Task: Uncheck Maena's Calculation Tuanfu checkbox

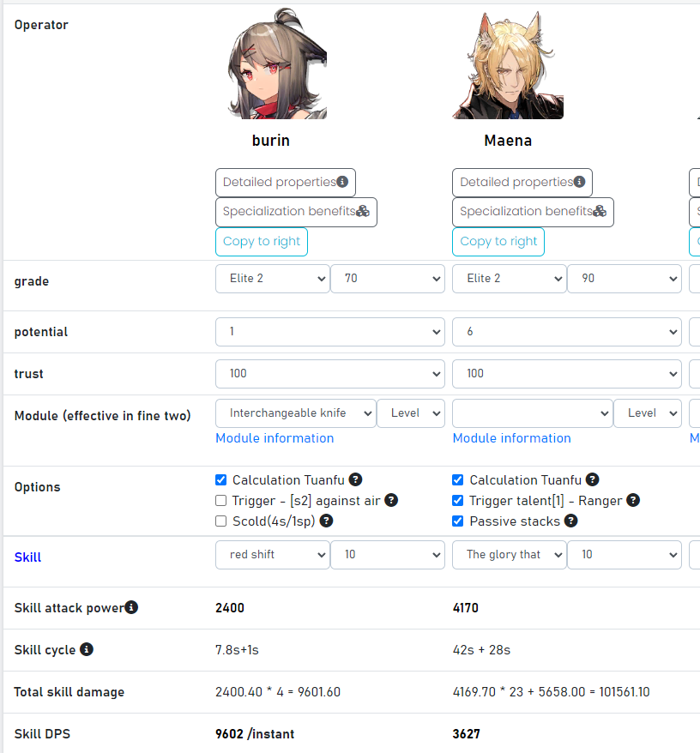Action: click(x=458, y=479)
